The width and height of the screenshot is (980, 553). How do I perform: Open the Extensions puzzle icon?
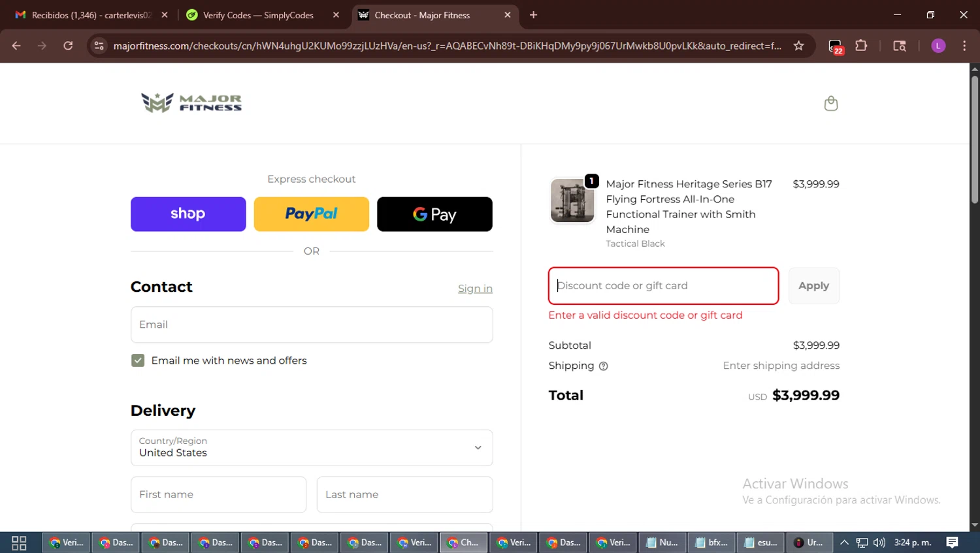861,46
